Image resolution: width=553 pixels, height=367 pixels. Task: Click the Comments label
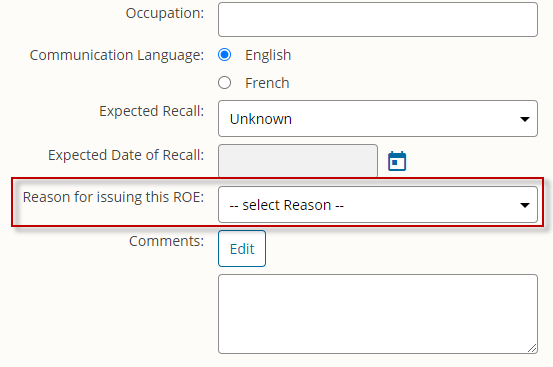tap(166, 241)
